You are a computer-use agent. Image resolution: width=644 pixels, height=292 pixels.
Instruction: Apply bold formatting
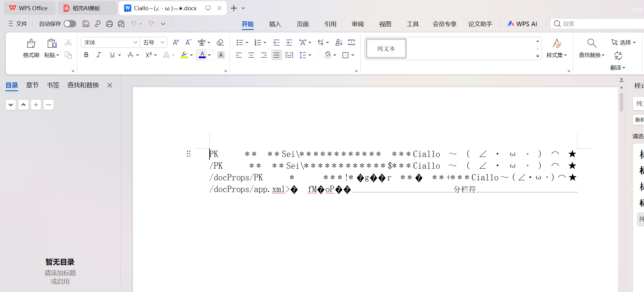86,55
